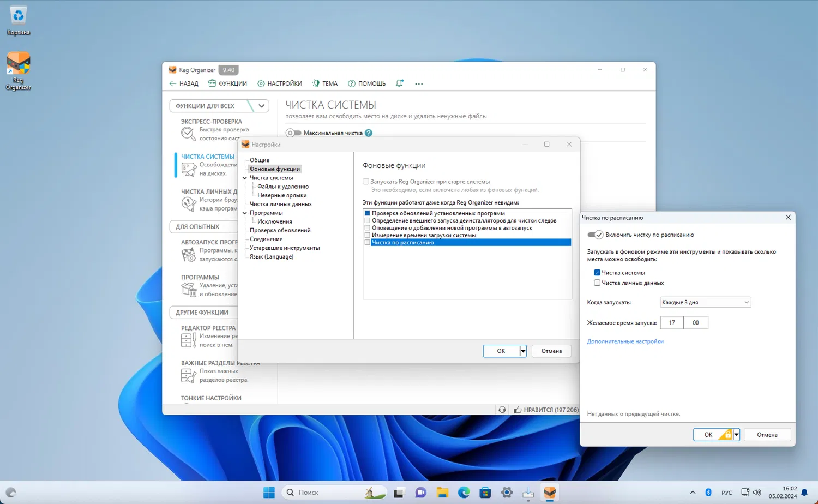
Task: Open the Функции menu in the toolbar
Action: [227, 83]
